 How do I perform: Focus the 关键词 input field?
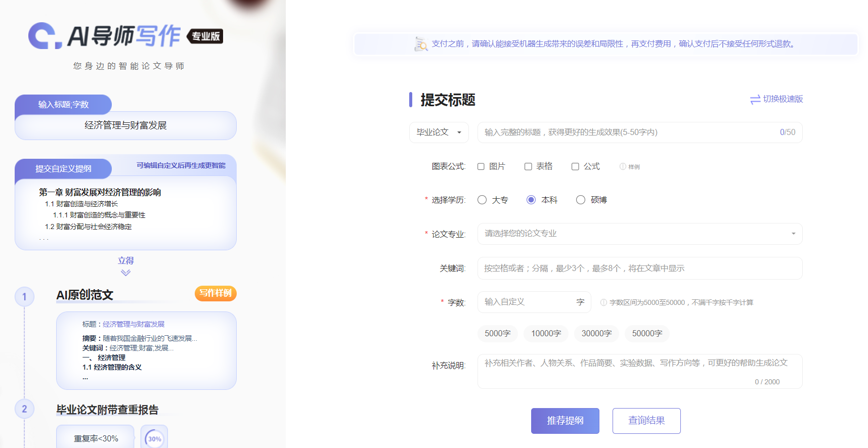pos(639,268)
